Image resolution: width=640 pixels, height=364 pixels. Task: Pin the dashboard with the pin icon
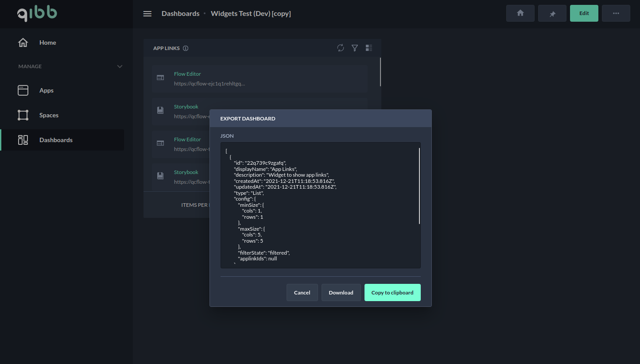click(x=552, y=13)
